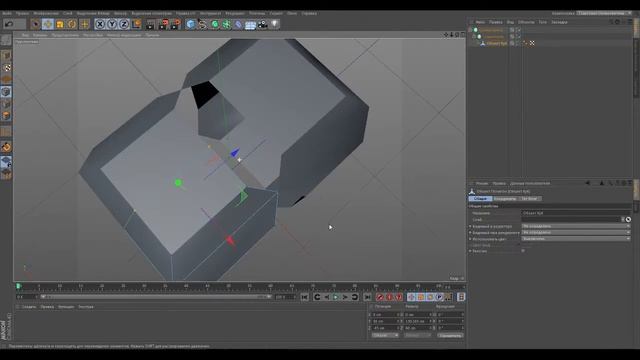640x360 pixels.
Task: Switch to the Общие tab
Action: pyautogui.click(x=480, y=199)
